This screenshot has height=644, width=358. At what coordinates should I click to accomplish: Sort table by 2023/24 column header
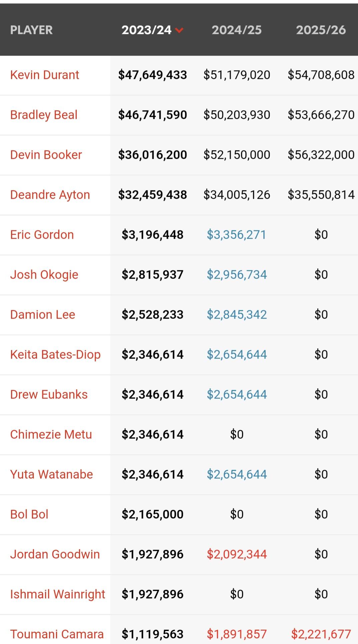pos(147,30)
